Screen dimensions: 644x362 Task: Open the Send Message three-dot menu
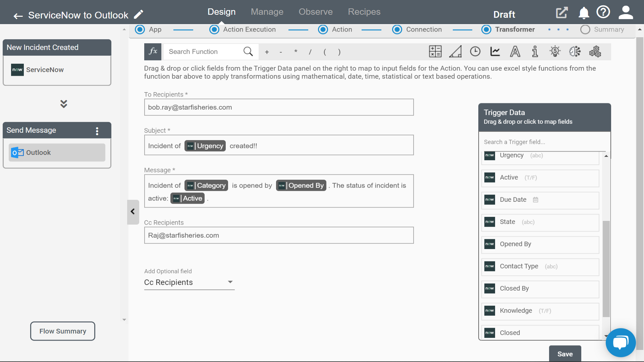pos(97,131)
